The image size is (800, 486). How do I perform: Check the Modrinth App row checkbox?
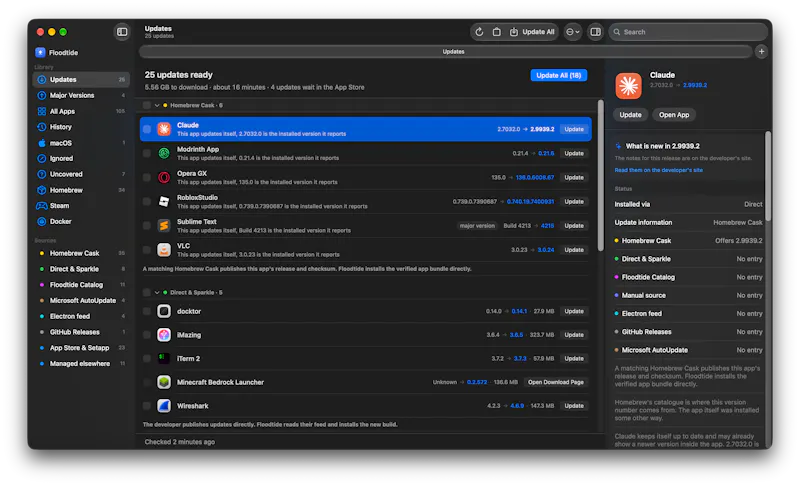(x=147, y=153)
